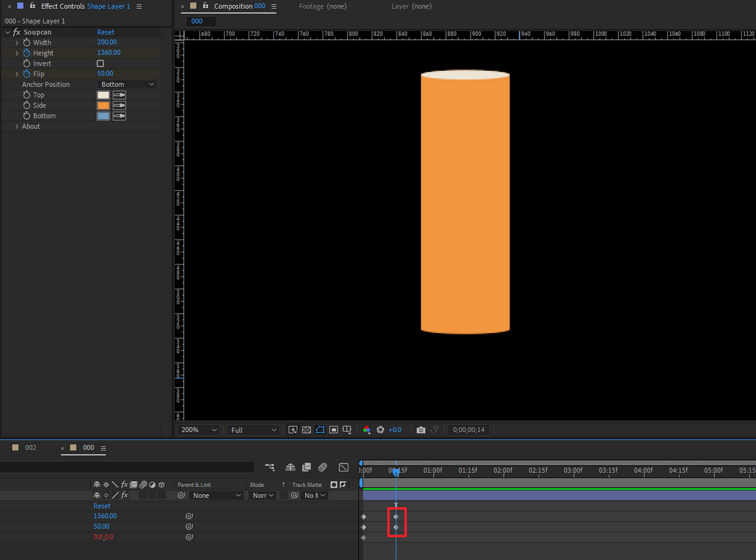Open the Anchor Position dropdown

(127, 84)
